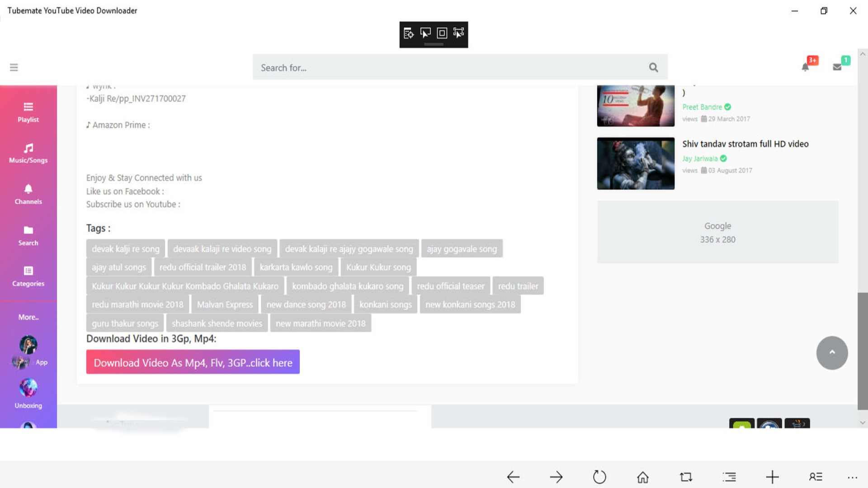Select 'ajay atul songs' tag

point(119,267)
